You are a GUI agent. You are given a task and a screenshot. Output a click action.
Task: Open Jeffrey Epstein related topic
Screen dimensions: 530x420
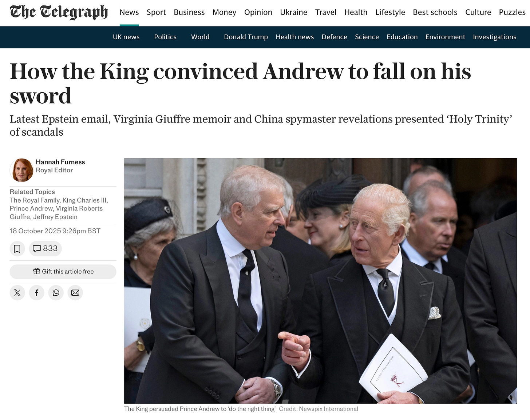tap(55, 217)
